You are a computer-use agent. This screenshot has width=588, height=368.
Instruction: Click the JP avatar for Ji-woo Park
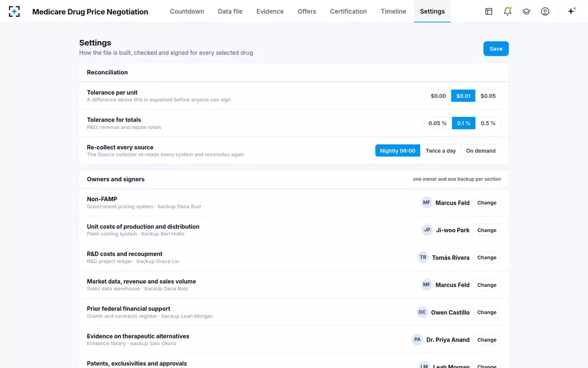point(427,230)
